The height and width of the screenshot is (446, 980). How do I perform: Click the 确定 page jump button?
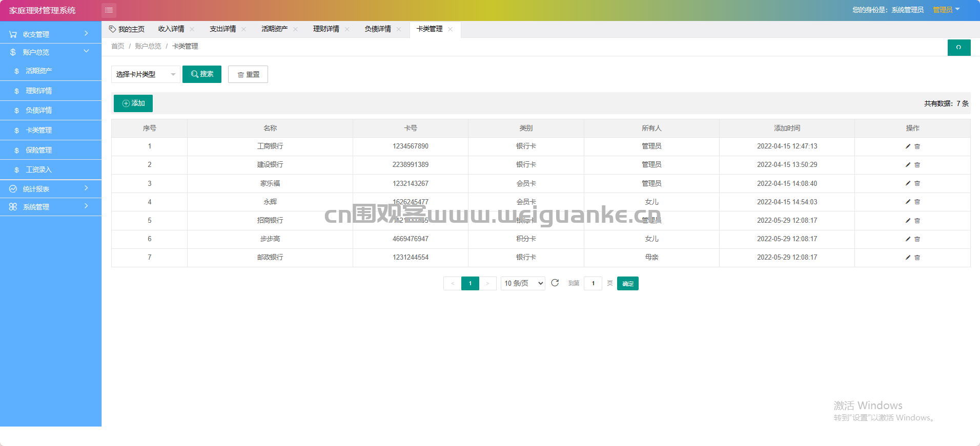pos(628,284)
